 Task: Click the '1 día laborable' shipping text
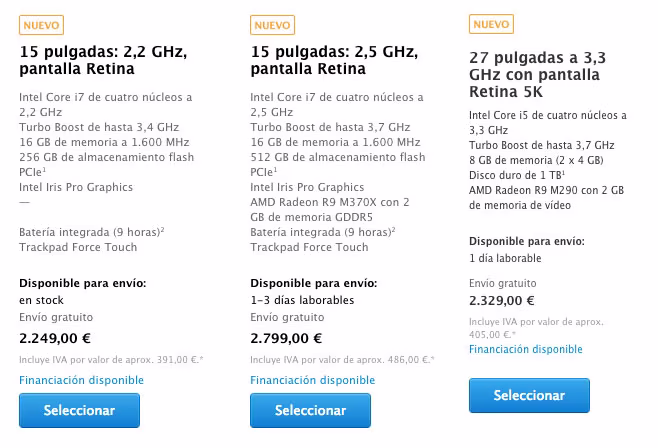point(505,258)
